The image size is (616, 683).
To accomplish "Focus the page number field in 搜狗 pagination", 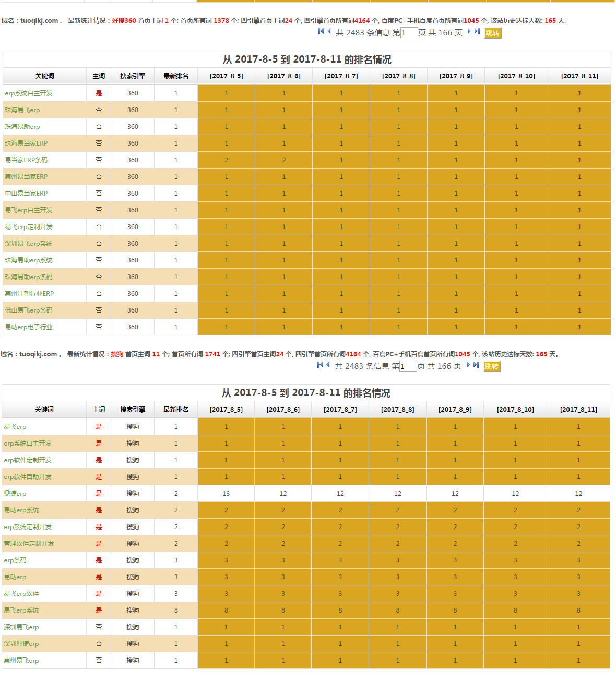I will pyautogui.click(x=408, y=366).
